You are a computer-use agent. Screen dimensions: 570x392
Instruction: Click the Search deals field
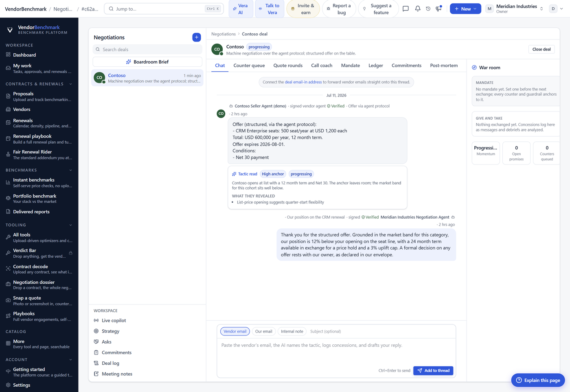pyautogui.click(x=147, y=50)
